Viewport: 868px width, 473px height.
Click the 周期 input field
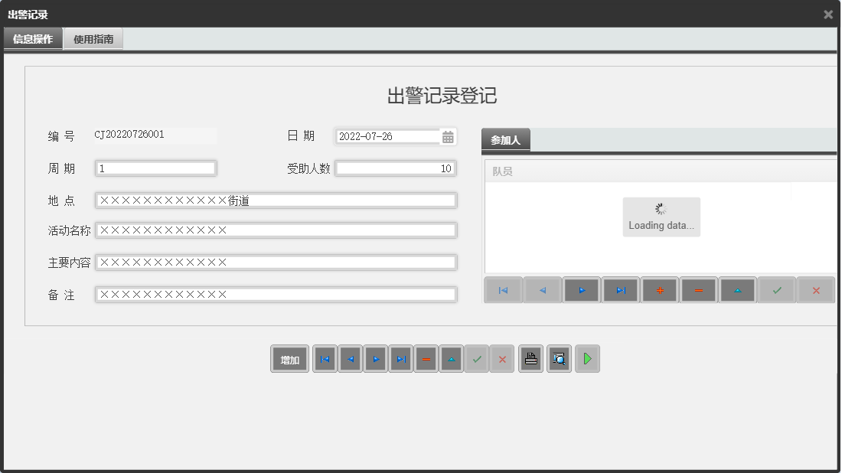click(x=155, y=168)
